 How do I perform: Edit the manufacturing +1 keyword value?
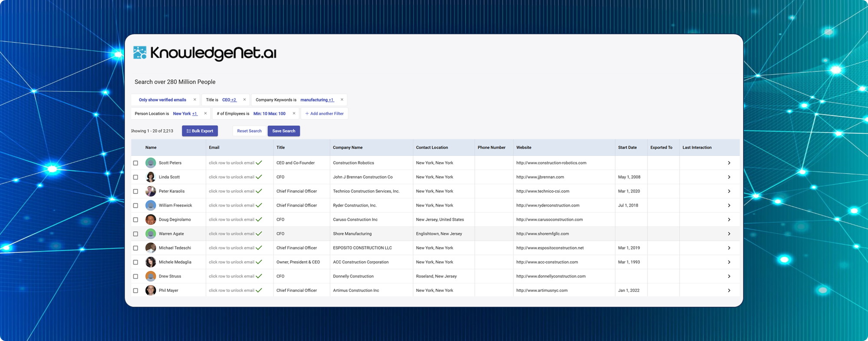point(317,100)
